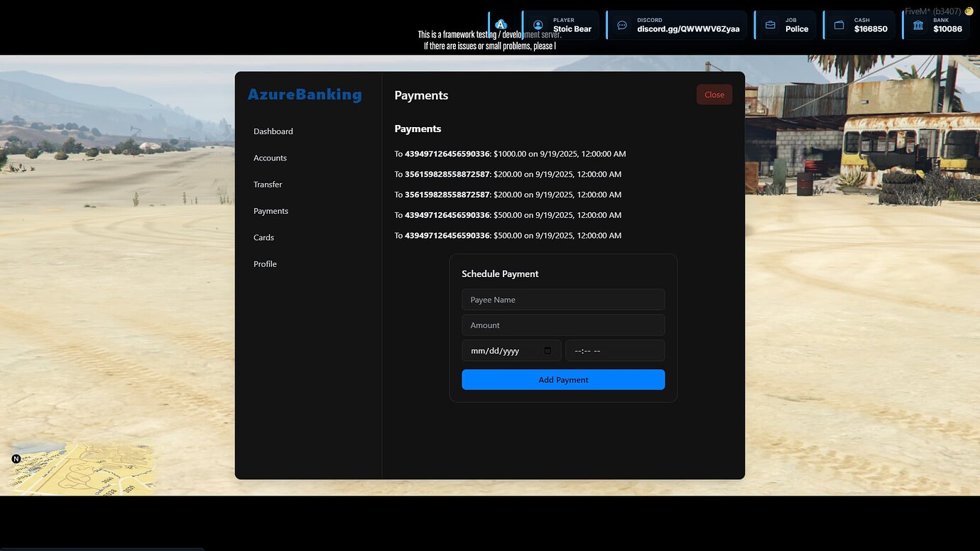Switch to the Accounts section
Image resolution: width=980 pixels, height=551 pixels.
pyautogui.click(x=270, y=158)
